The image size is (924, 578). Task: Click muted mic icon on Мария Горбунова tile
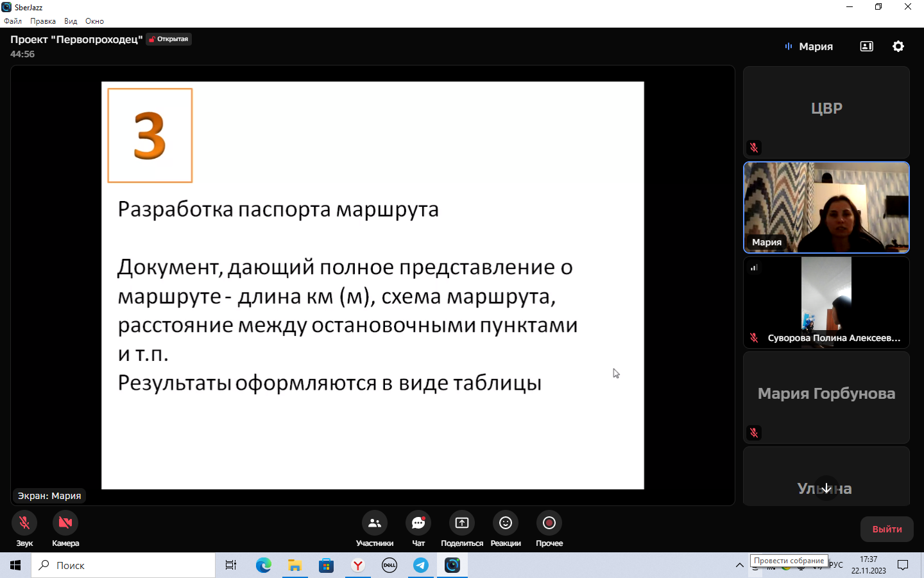pos(754,433)
